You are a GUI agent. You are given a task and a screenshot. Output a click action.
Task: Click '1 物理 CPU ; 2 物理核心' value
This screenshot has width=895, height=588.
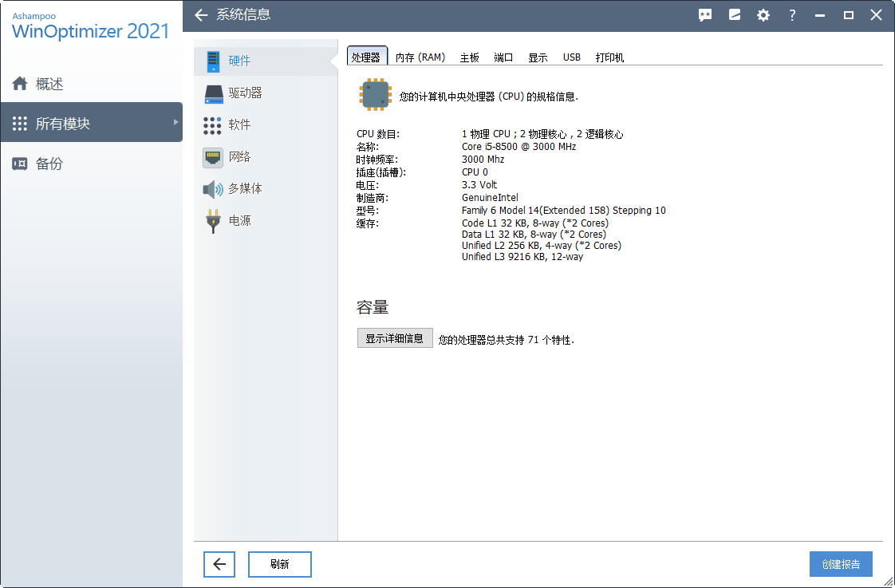tap(542, 134)
